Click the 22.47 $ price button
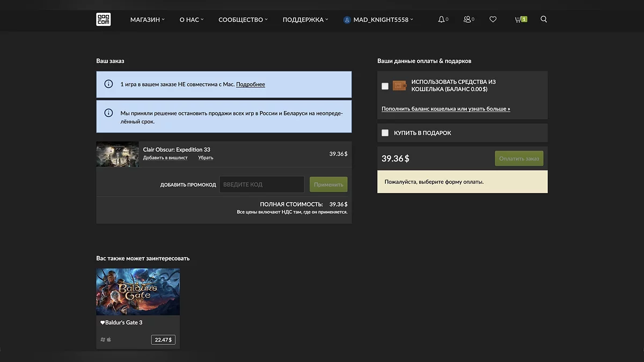The width and height of the screenshot is (644, 362). [x=163, y=339]
